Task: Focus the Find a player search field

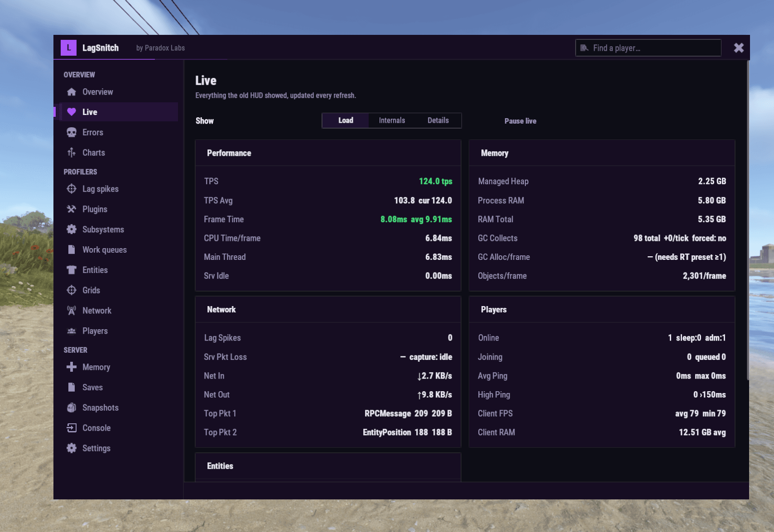Action: pos(648,48)
